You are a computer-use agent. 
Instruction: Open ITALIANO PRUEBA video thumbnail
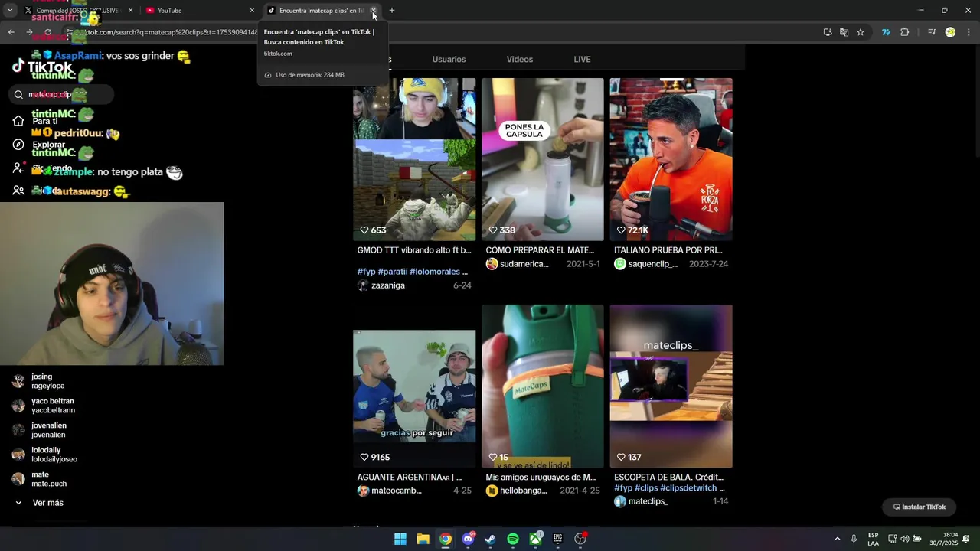coord(671,159)
